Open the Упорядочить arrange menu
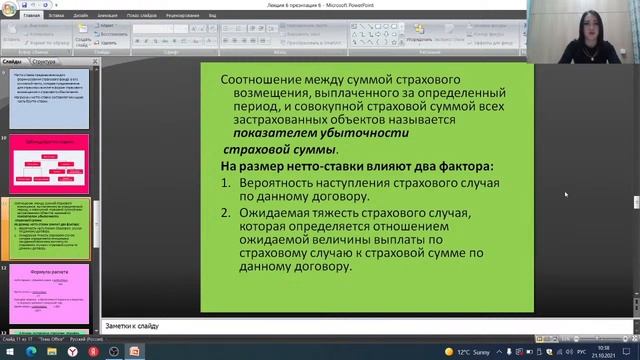 point(419,34)
